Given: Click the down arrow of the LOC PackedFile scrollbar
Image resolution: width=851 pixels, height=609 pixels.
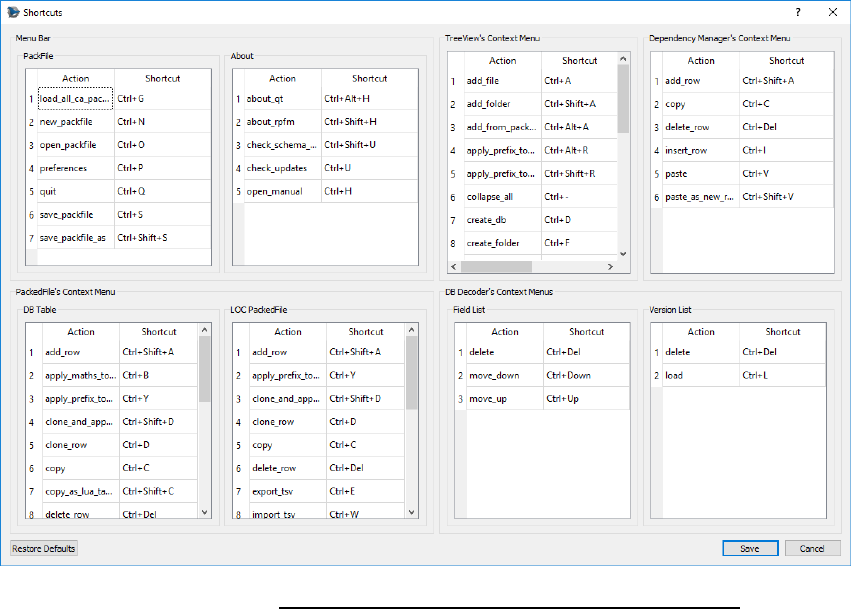Looking at the screenshot, I should tap(411, 512).
